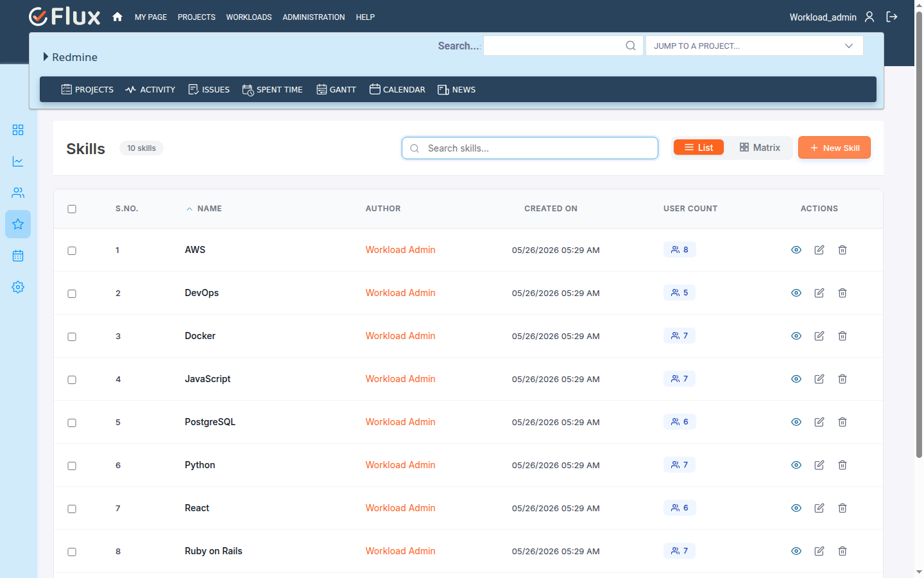The height and width of the screenshot is (578, 924).
Task: Open the Jump to a project dropdown
Action: pos(755,46)
